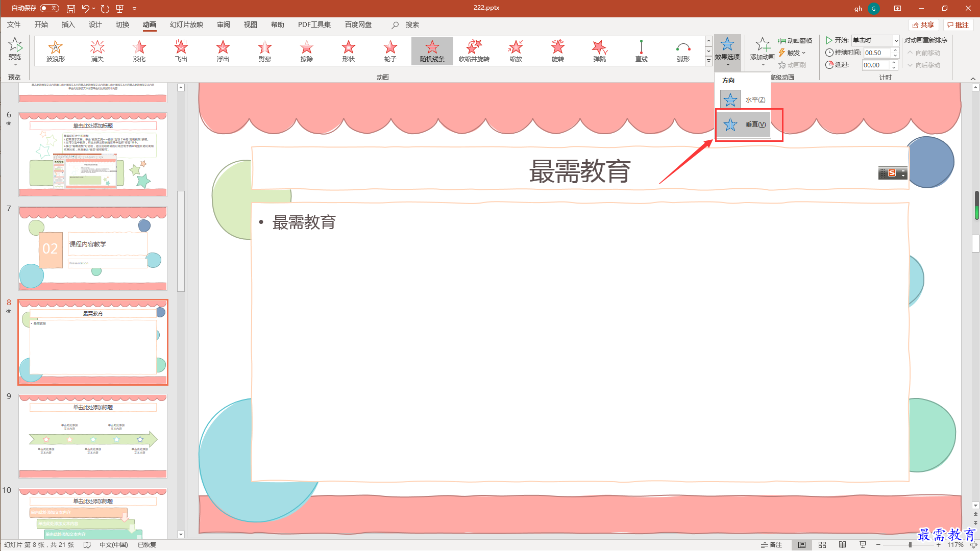980x551 pixels.
Task: Switch to the 设计 tab
Action: click(x=95, y=24)
